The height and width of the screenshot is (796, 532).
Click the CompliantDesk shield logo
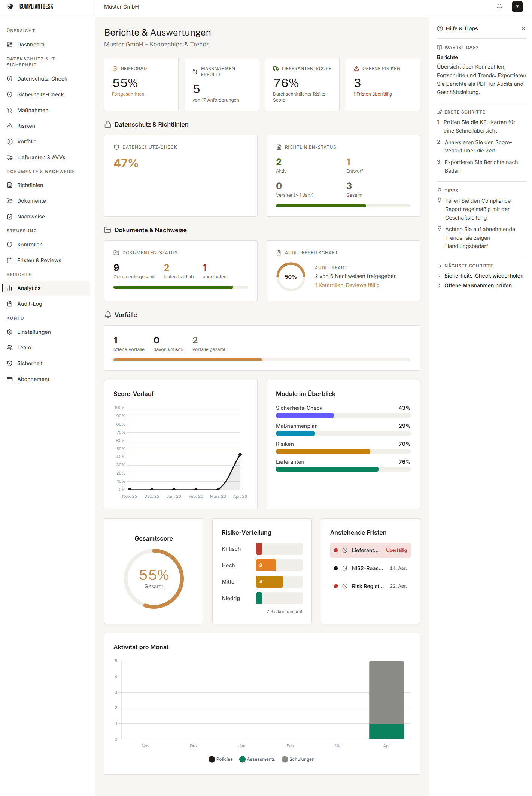pos(10,6)
